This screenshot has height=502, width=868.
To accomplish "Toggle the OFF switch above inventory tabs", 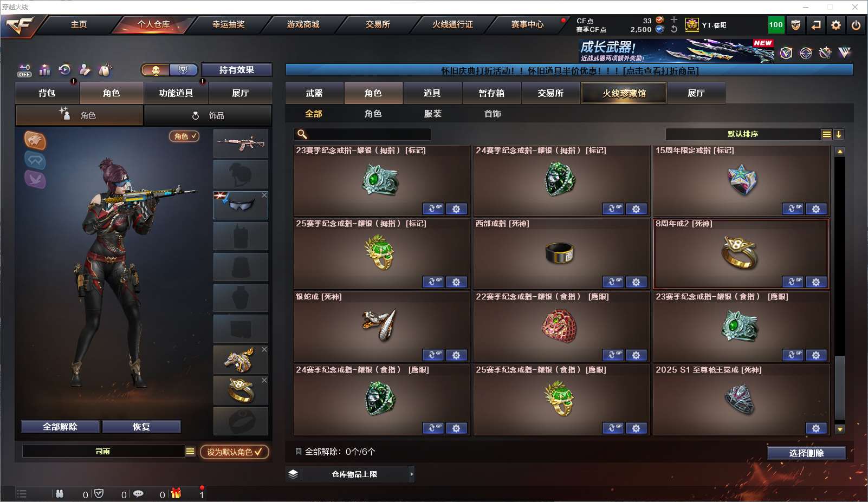I will click(24, 70).
